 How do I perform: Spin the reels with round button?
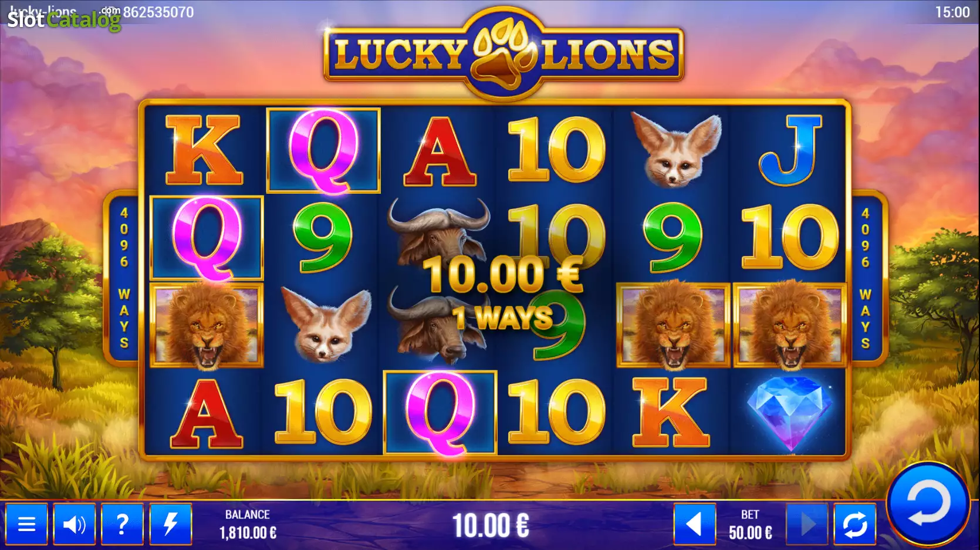pos(928,505)
